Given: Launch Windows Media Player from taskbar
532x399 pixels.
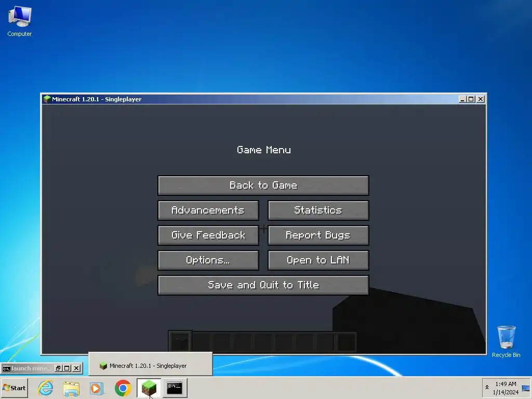Looking at the screenshot, I should click(97, 388).
